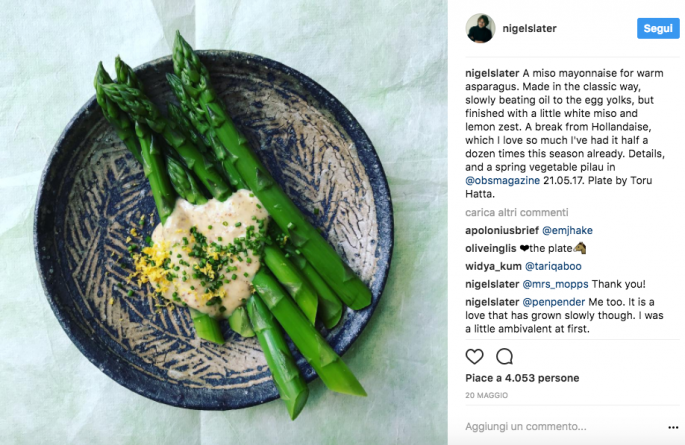The image size is (685, 445).
Task: Visit the oliveinglis commenter profile
Action: [491, 248]
